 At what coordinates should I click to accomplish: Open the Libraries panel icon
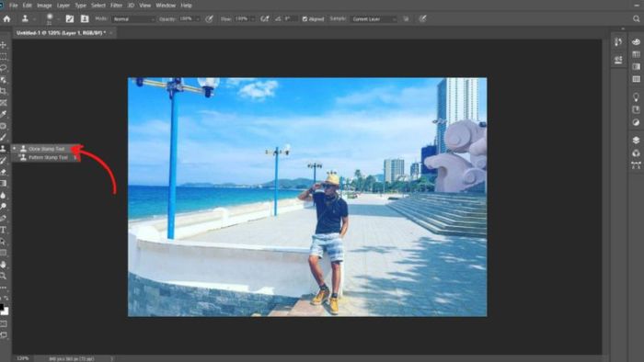[x=636, y=110]
